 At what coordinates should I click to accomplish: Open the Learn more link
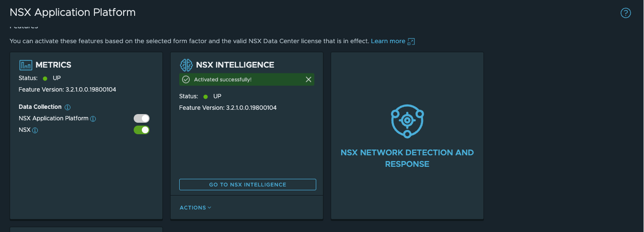click(388, 41)
